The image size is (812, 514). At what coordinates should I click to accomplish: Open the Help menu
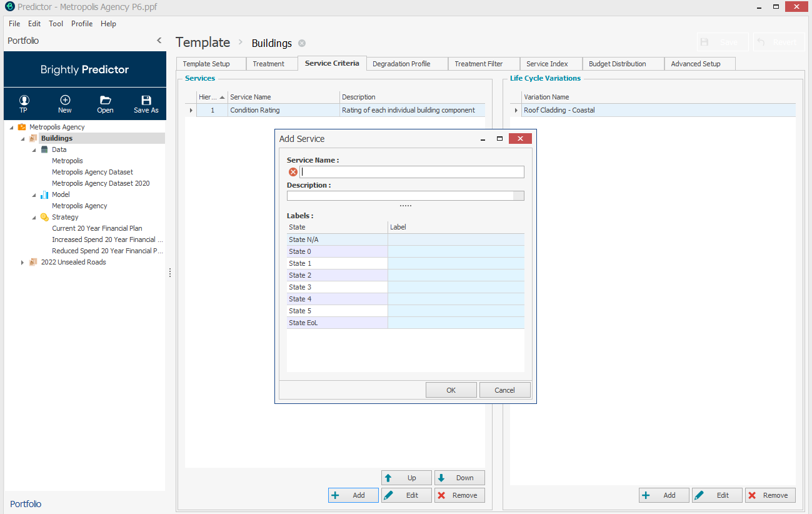point(109,24)
